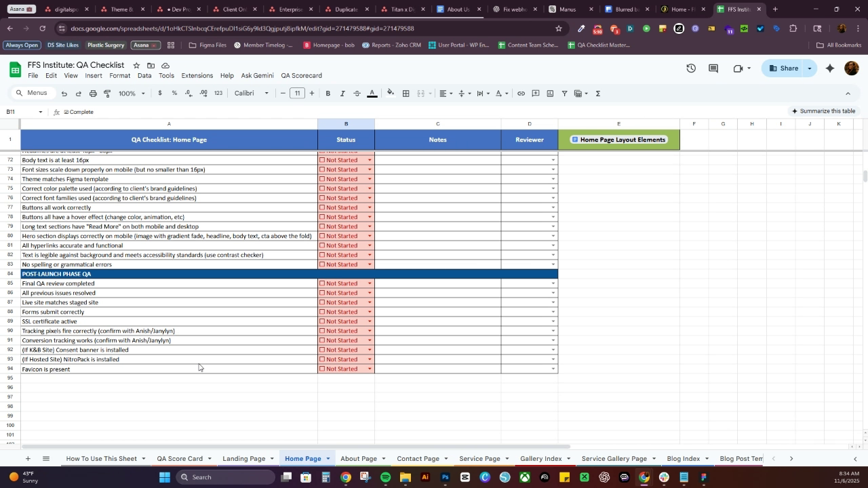Star the FFS Institute document
Viewport: 868px width, 488px height.
[x=136, y=65]
